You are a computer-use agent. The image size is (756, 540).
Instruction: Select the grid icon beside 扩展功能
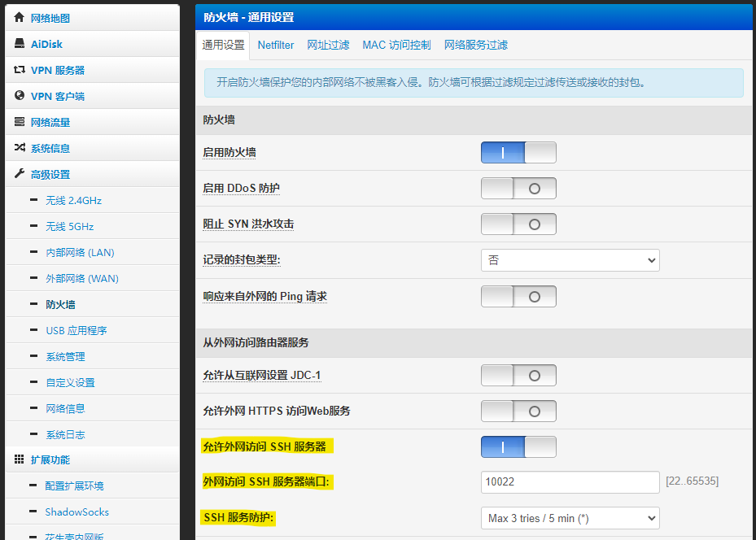click(x=20, y=459)
